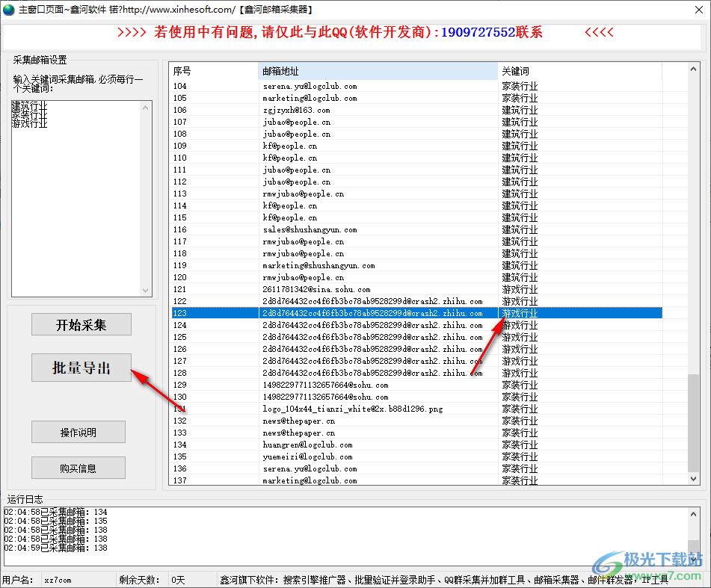Click QQ number 1909727552 in banner
This screenshot has height=588, width=711.
(478, 32)
